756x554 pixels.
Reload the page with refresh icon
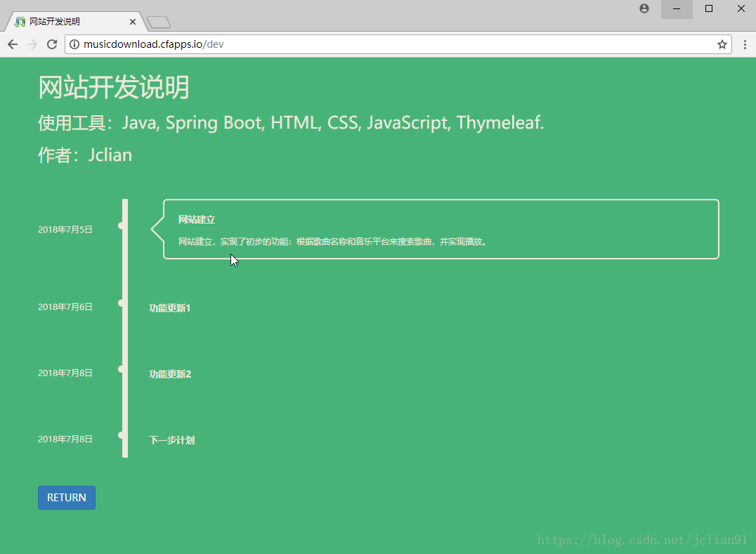coord(52,44)
